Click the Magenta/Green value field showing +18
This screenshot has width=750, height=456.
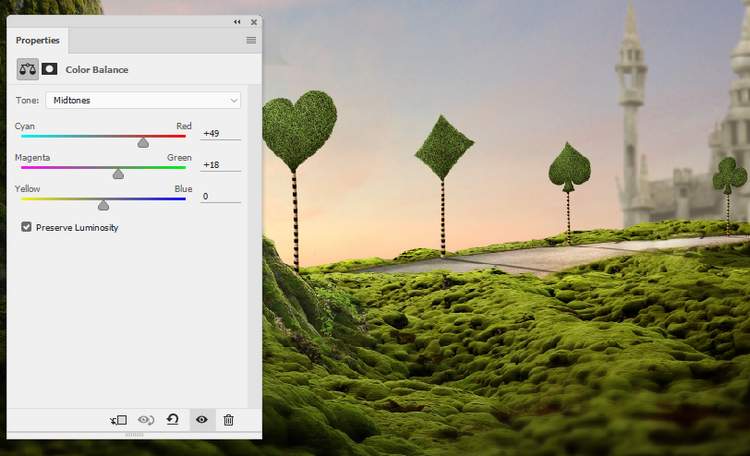tap(220, 165)
